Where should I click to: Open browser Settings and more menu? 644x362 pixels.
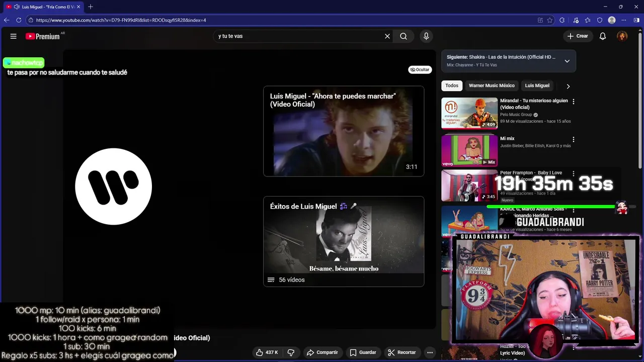click(x=624, y=20)
